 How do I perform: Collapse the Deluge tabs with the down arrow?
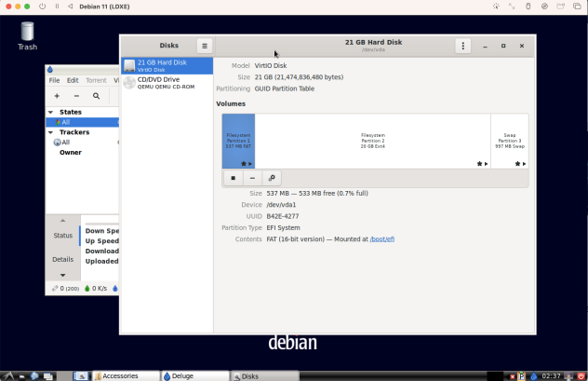62,276
